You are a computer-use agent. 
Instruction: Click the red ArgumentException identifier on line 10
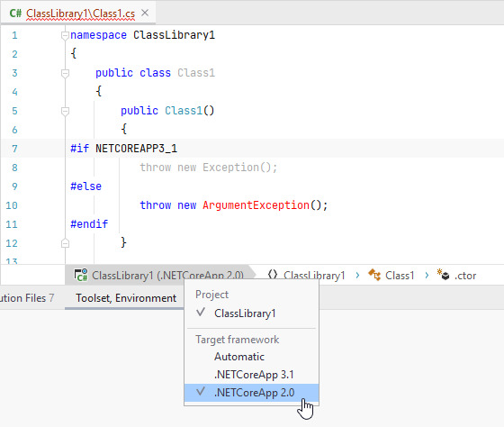click(256, 205)
